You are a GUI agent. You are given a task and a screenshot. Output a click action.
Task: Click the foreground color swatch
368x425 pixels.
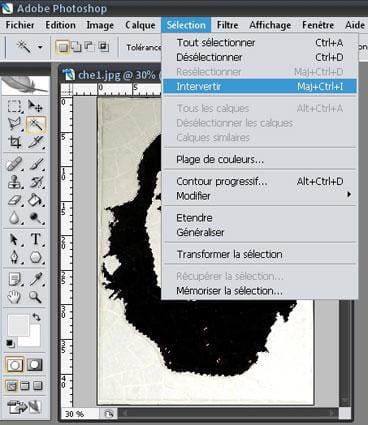tap(18, 325)
